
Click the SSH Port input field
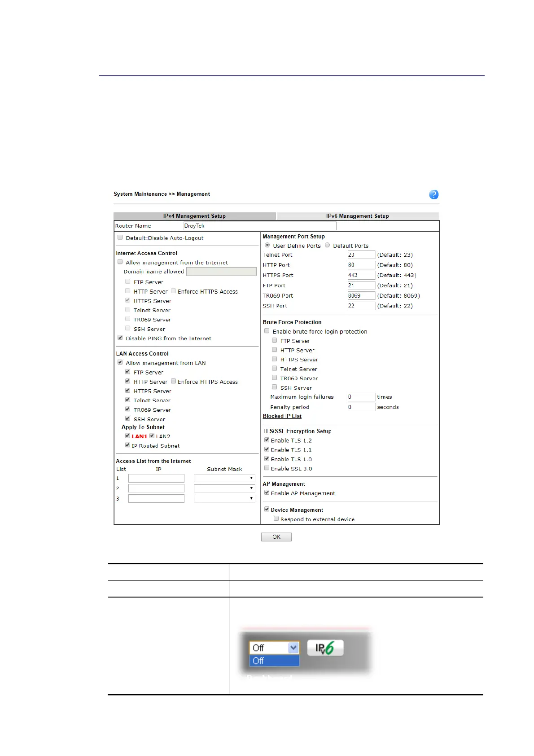(x=361, y=306)
